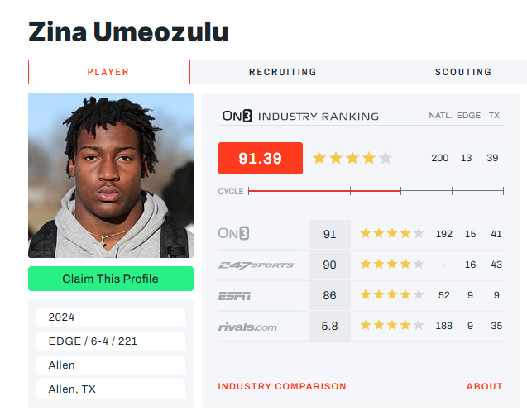Open the Scouting tab

463,72
